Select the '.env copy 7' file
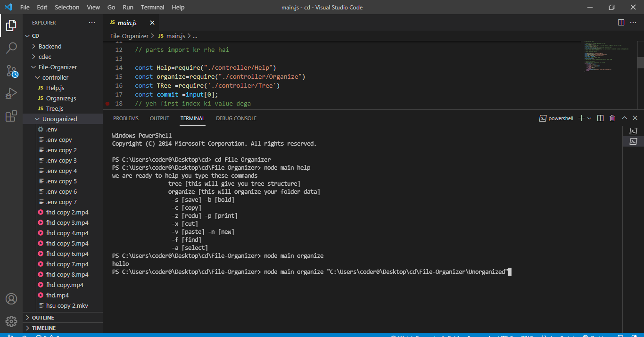 click(x=61, y=202)
